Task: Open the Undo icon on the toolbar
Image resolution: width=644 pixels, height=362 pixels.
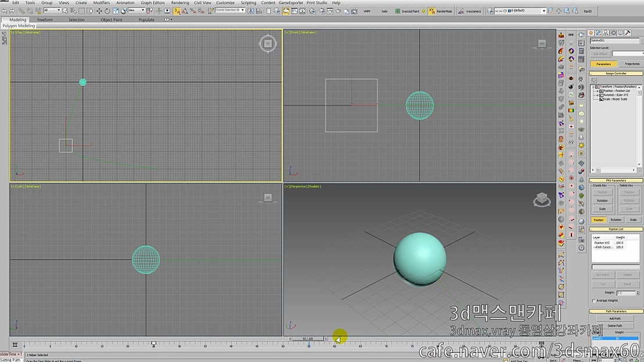Action: click(5, 10)
